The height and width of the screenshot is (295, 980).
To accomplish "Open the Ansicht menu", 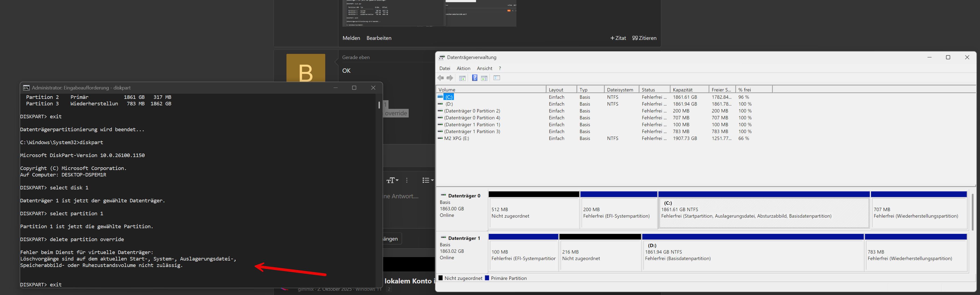I will coord(484,68).
